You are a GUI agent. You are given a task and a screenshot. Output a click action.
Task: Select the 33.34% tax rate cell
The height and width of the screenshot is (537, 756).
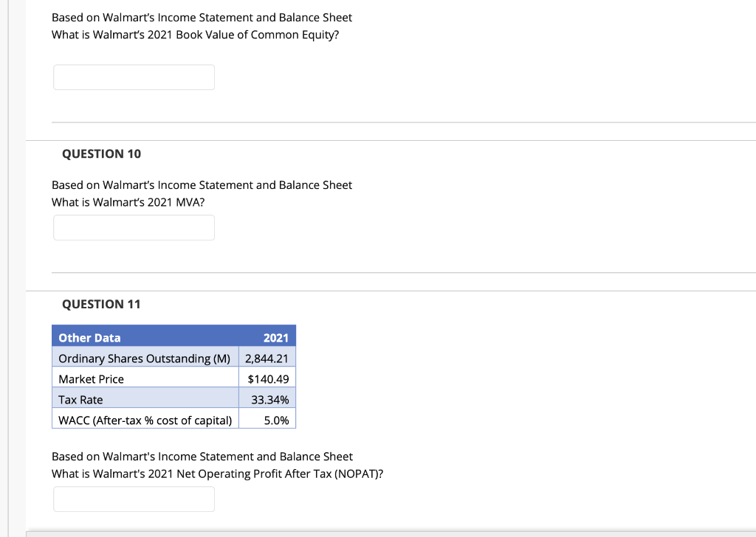coord(267,398)
